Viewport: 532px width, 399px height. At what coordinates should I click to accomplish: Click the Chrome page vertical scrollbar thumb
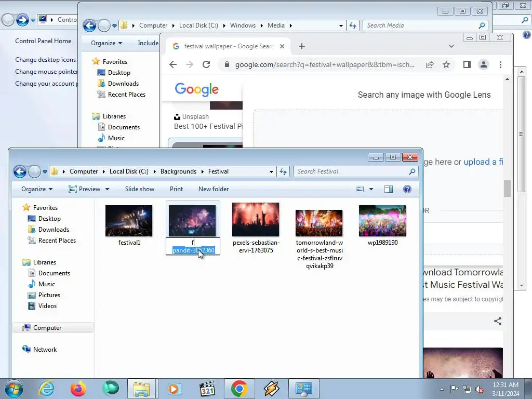tap(507, 189)
